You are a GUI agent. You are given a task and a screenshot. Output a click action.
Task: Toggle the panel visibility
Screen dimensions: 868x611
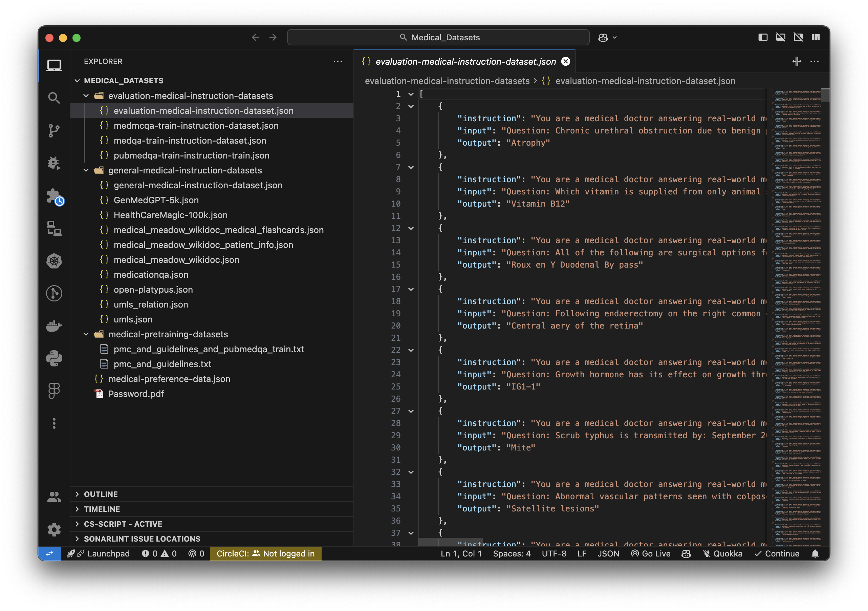781,37
